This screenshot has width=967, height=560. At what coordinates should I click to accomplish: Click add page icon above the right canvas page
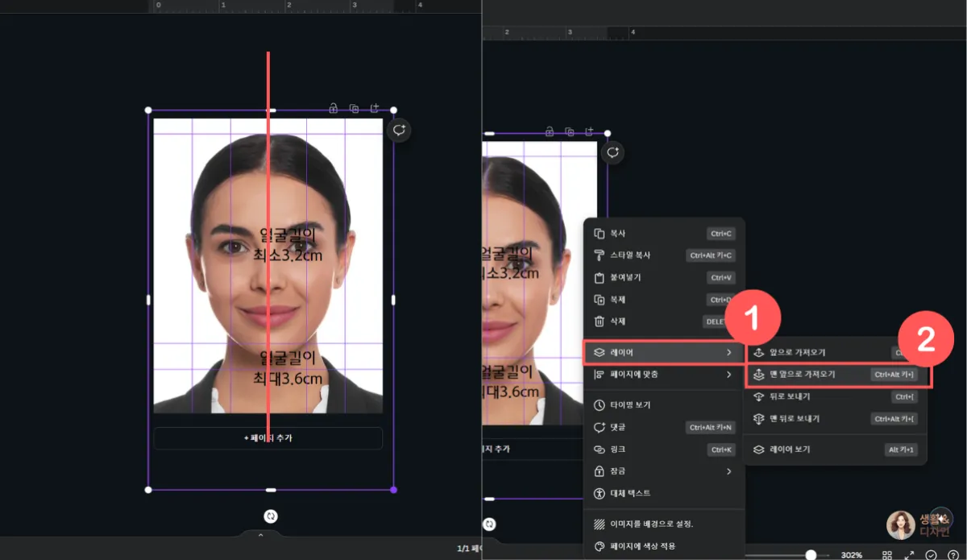click(590, 131)
